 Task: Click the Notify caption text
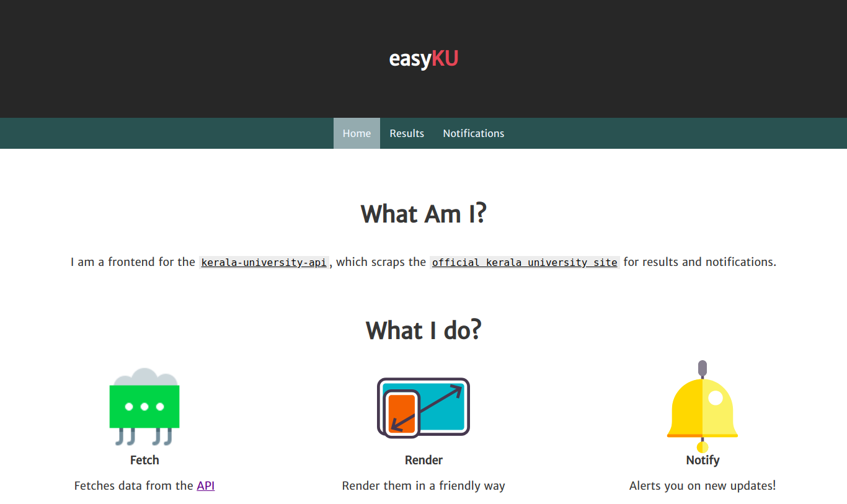tap(702, 460)
